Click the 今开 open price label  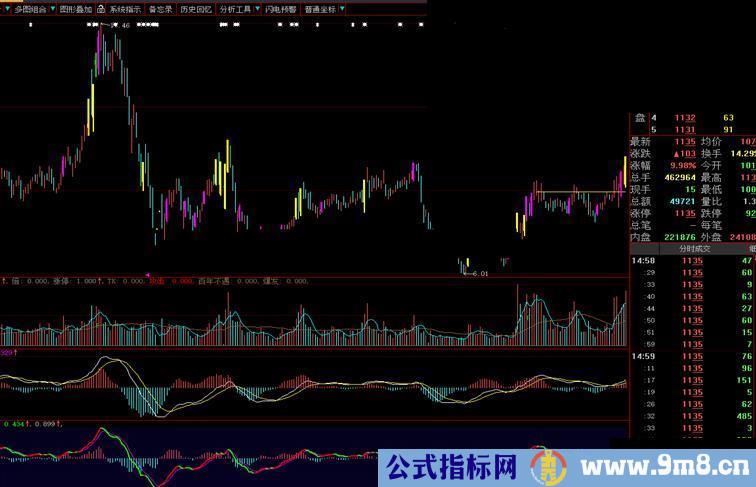(x=711, y=165)
